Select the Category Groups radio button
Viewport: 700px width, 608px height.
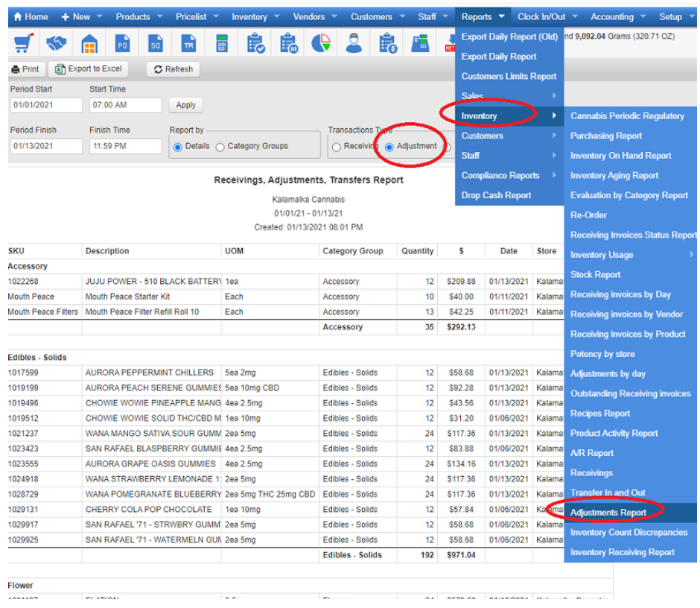220,147
